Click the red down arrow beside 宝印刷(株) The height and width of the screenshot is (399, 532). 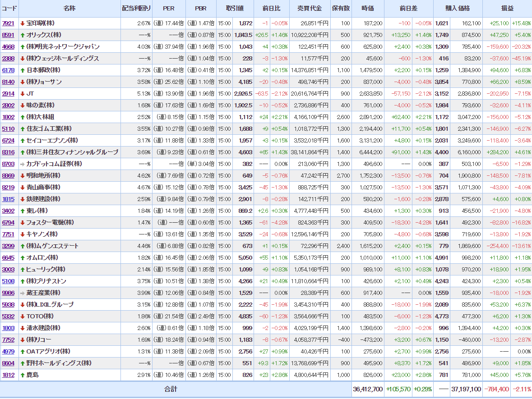[x=23, y=23]
